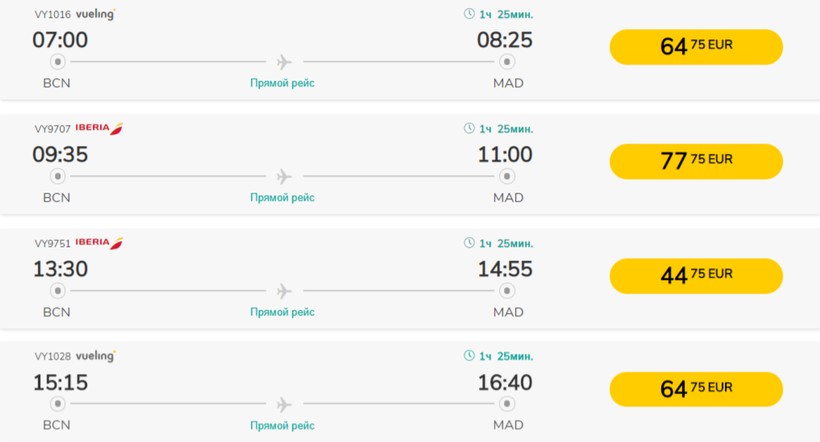Click the Iberia logo next to VY9707
This screenshot has width=820, height=442.
[99, 129]
